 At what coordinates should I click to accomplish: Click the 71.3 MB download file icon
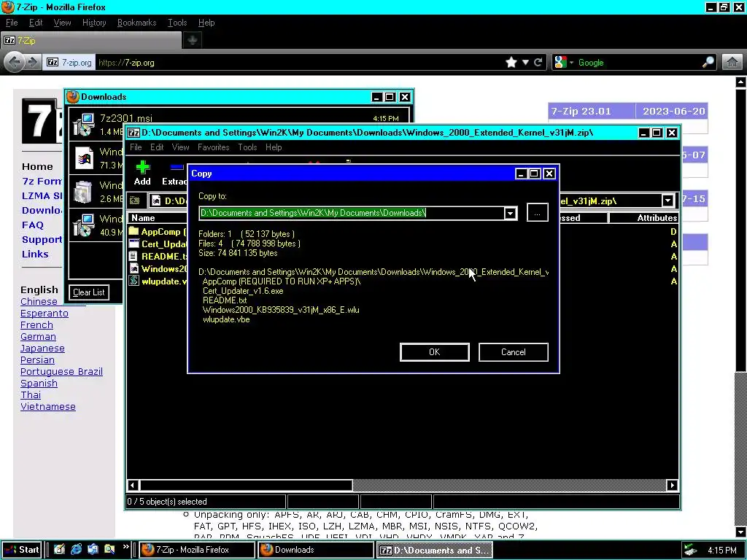click(x=84, y=158)
